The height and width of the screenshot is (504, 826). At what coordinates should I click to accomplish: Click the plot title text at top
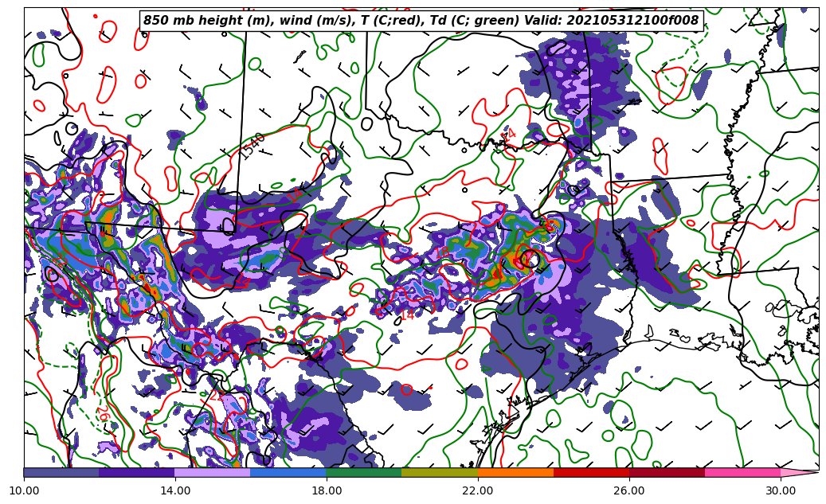pos(421,21)
